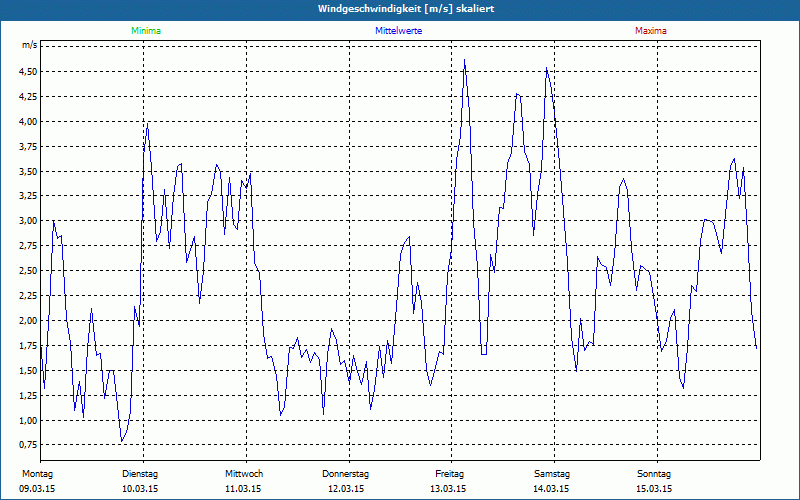Click the Donnerstag day label
This screenshot has height=500, width=800.
345,474
